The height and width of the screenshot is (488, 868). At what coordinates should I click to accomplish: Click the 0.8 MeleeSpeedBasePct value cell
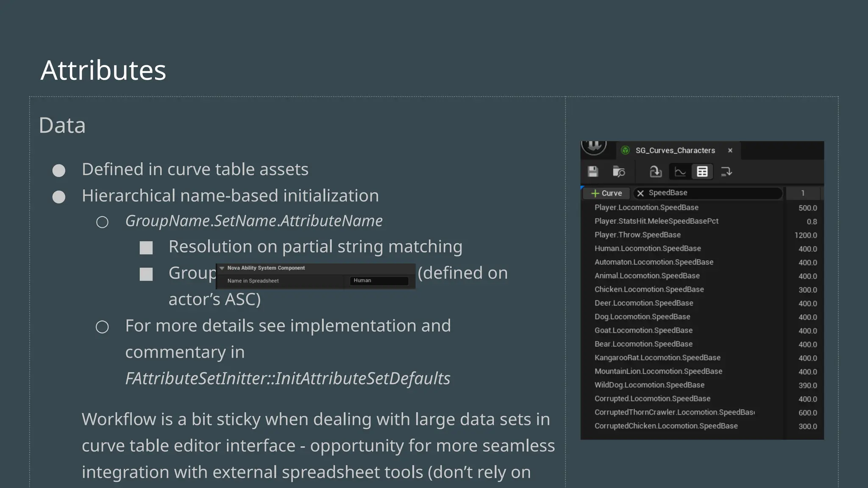coord(812,222)
